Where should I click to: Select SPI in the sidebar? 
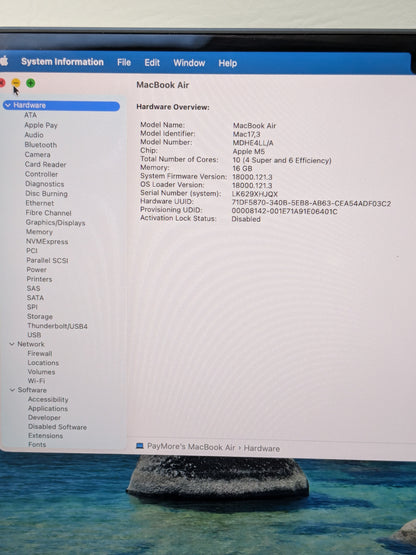[32, 307]
